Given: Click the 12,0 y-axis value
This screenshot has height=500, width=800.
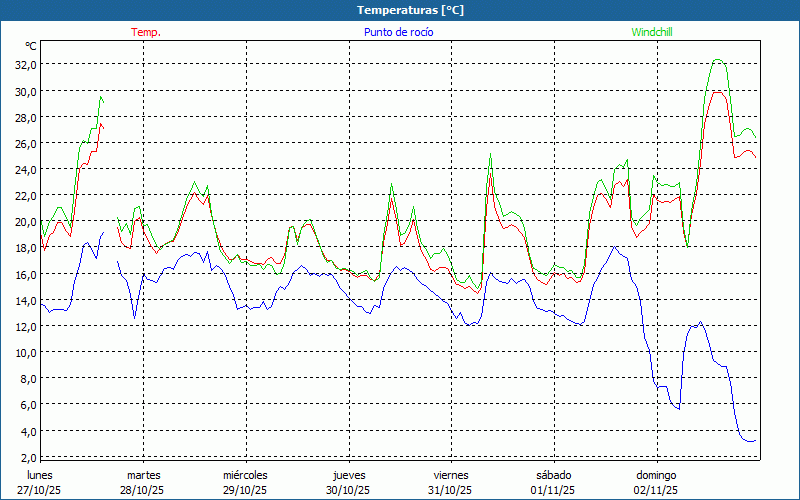Looking at the screenshot, I should tap(25, 326).
